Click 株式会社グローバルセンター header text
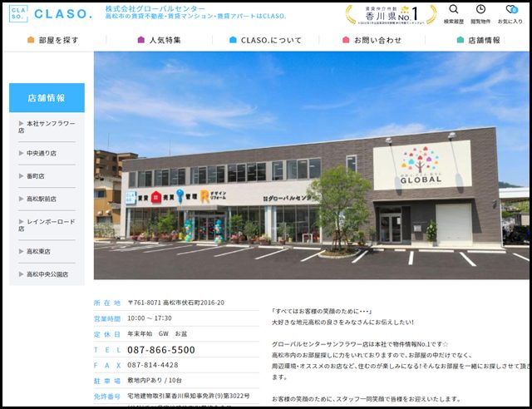 155,9
